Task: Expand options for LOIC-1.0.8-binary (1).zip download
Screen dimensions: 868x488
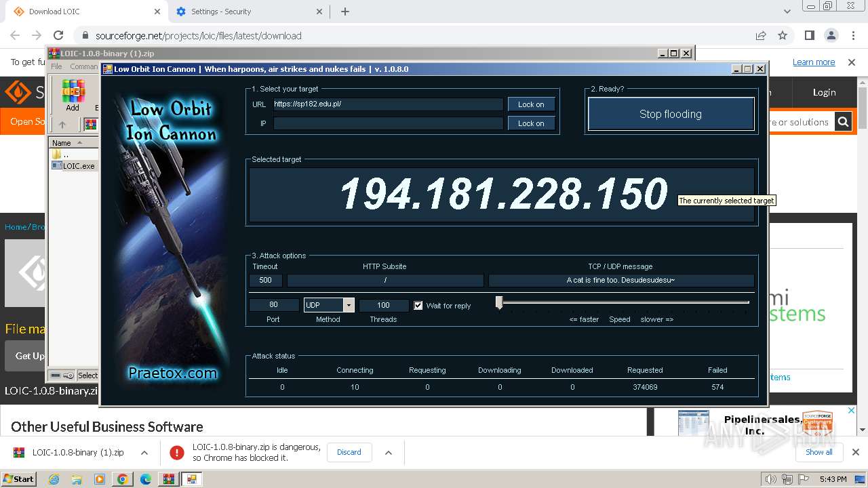Action: [x=144, y=453]
